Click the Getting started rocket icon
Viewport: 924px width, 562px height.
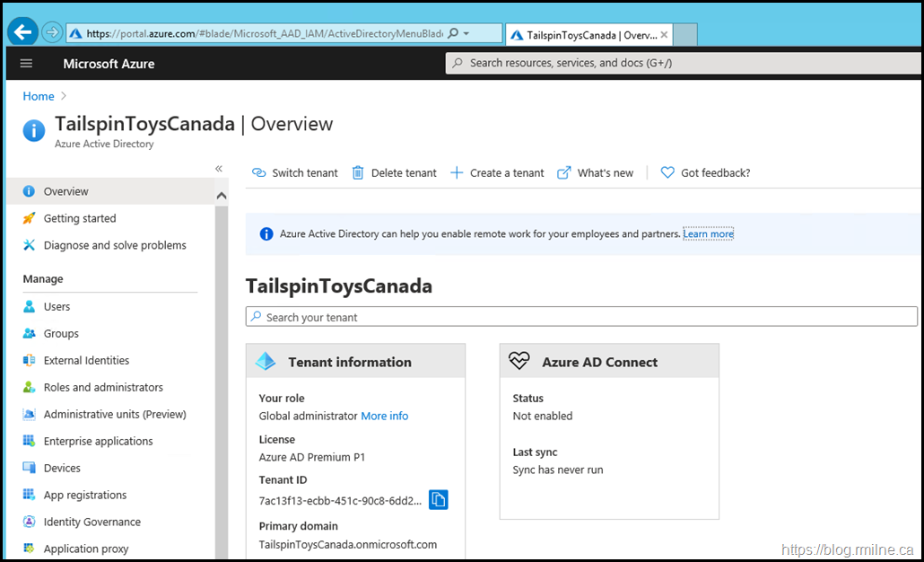pyautogui.click(x=29, y=219)
